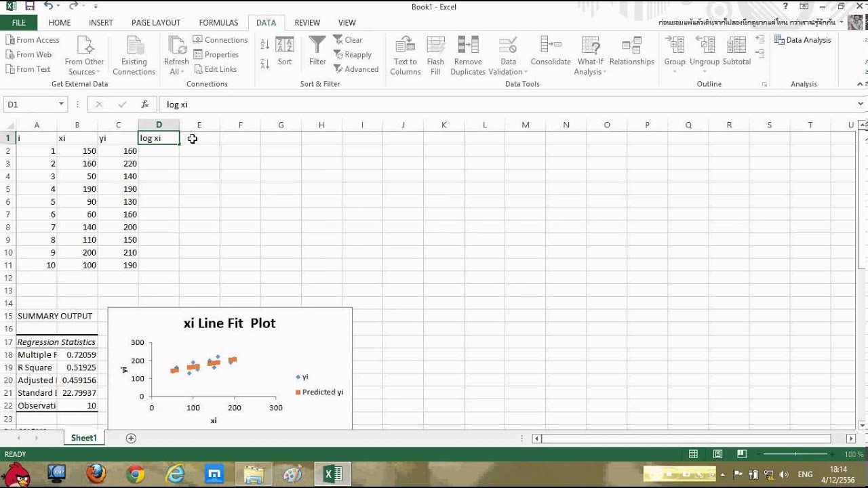Open Advanced filter options
The image size is (868, 488).
(356, 69)
